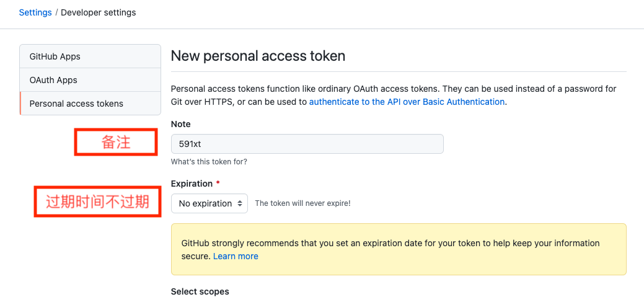Click The token will never expire message
Viewport: 644px width, 302px height.
(x=302, y=203)
